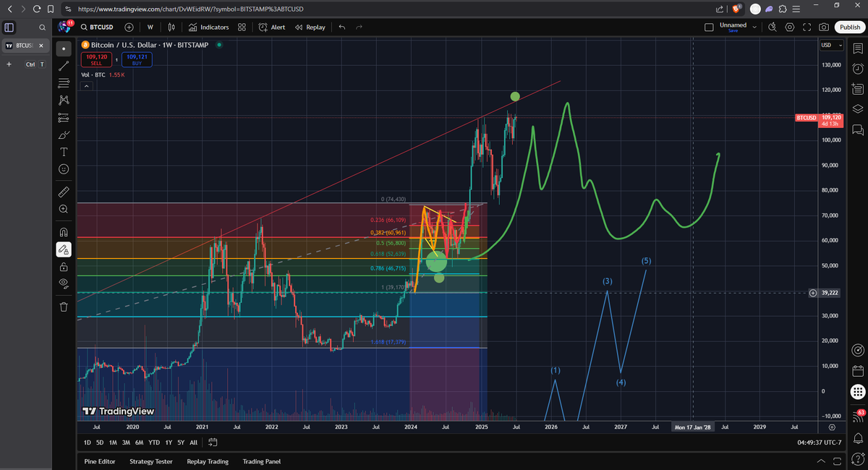Open quick search lightning icon

click(772, 27)
